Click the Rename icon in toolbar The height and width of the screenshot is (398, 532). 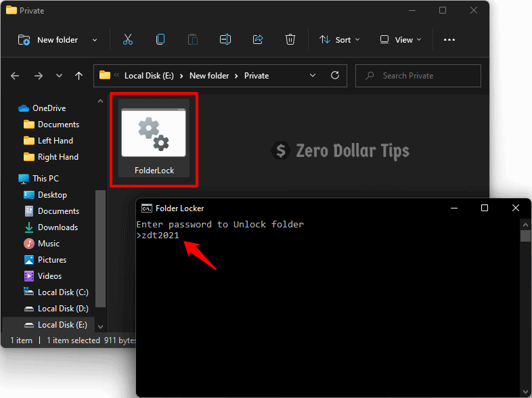pos(225,40)
